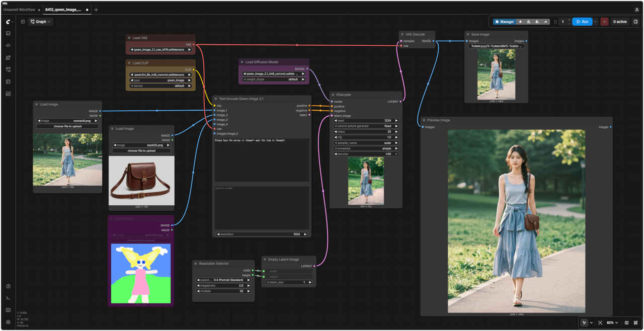Click choose file to upload under woman8.png
The height and width of the screenshot is (331, 644).
(67, 126)
